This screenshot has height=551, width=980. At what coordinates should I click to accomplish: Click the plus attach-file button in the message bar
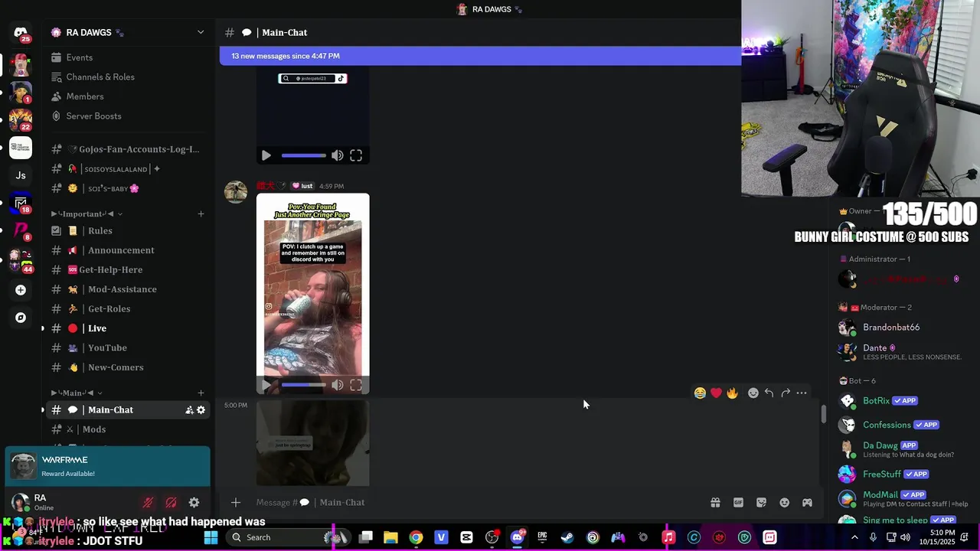(236, 503)
